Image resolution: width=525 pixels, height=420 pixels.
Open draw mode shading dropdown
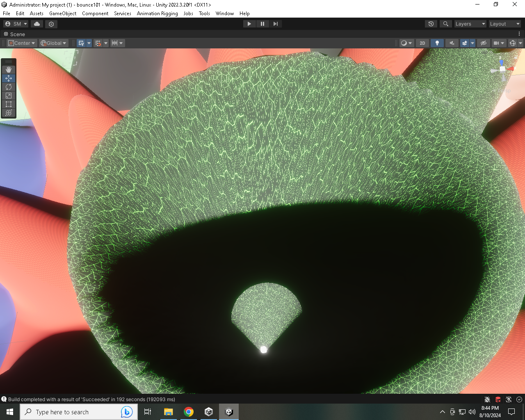[406, 43]
